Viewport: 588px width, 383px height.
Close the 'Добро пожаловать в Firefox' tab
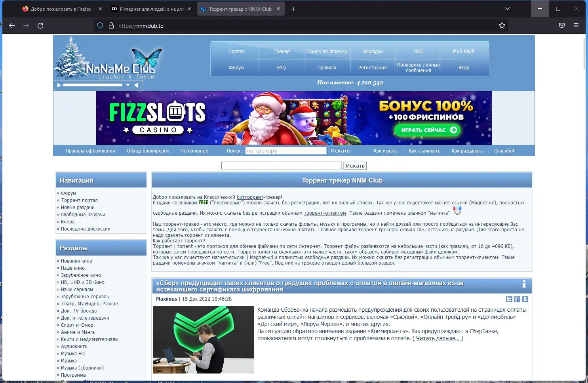(x=100, y=9)
